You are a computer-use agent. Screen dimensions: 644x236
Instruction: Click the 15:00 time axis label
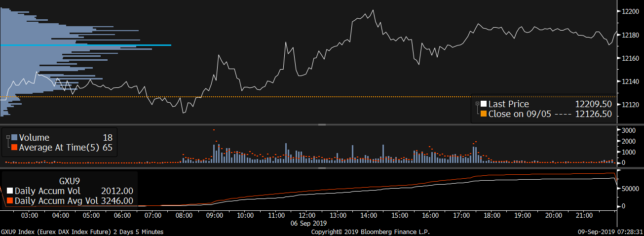[400, 216]
